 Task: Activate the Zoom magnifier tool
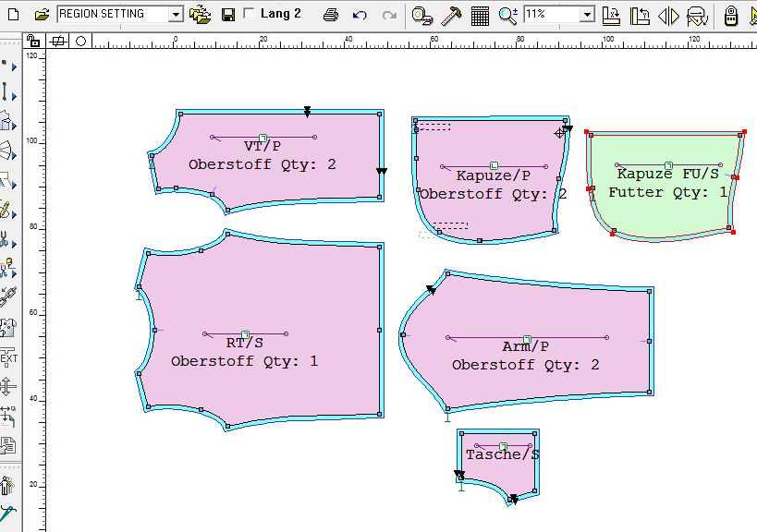click(507, 14)
